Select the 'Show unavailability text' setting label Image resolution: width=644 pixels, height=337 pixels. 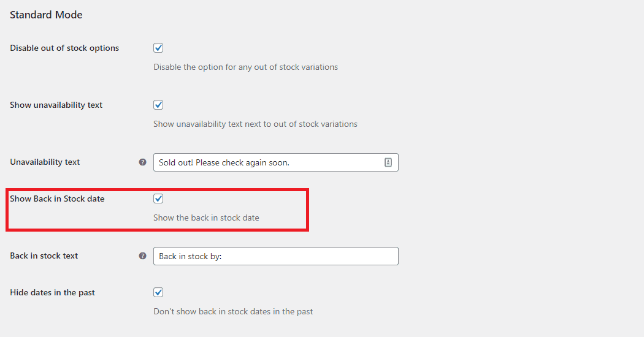coord(56,105)
